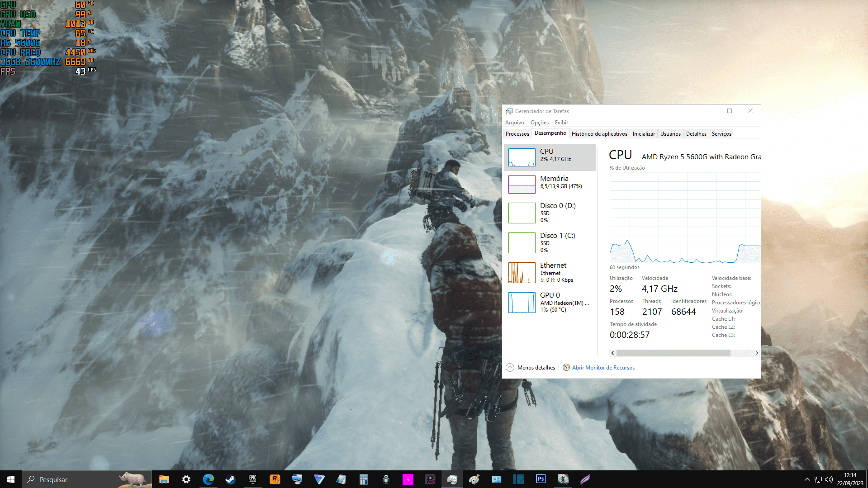Switch to the Detalhes tab

696,134
